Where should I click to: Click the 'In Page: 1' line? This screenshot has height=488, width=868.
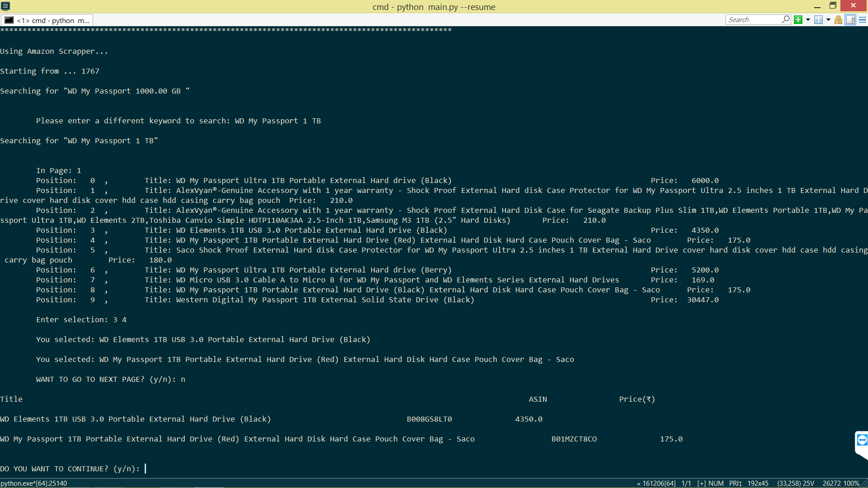(59, 170)
